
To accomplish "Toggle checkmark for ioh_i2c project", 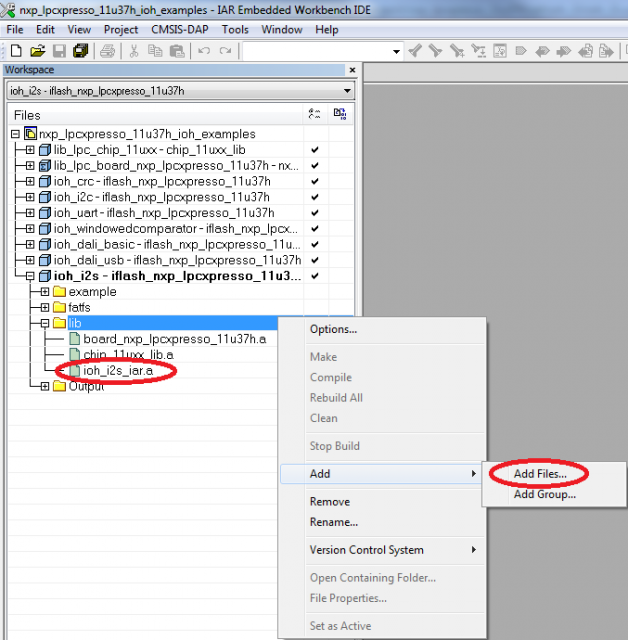I will coord(315,197).
